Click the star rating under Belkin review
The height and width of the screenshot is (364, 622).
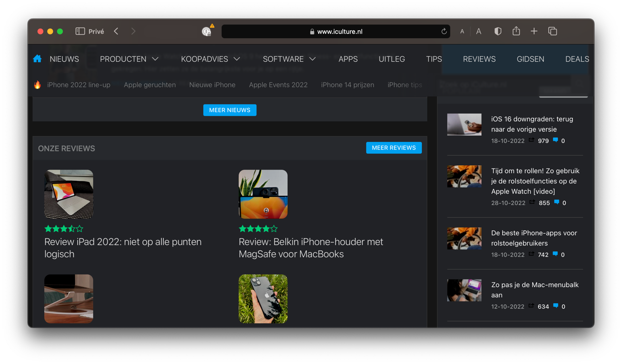258,228
